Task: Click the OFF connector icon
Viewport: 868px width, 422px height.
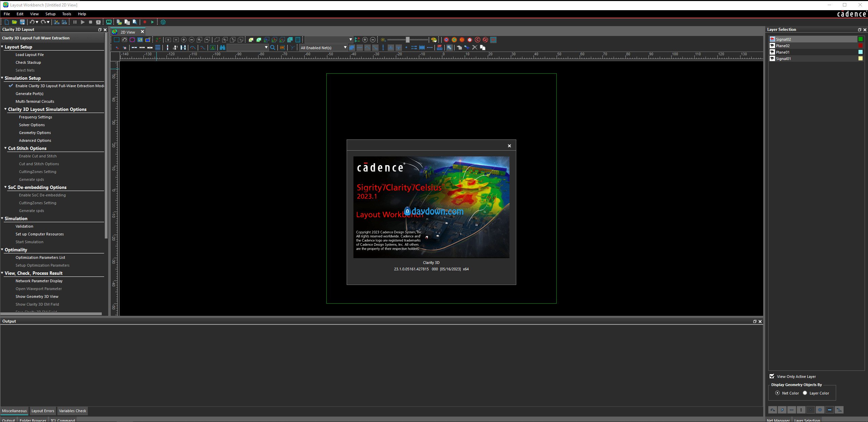Action: click(440, 47)
